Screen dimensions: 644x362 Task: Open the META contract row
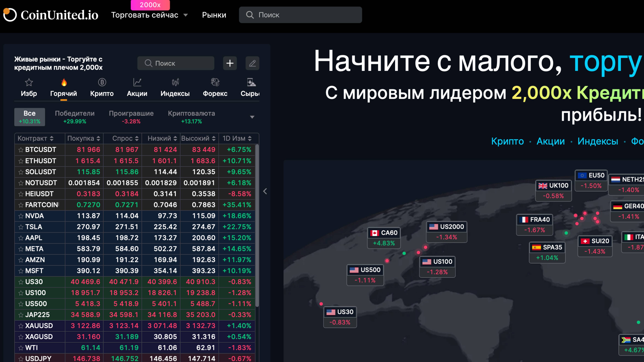point(135,249)
